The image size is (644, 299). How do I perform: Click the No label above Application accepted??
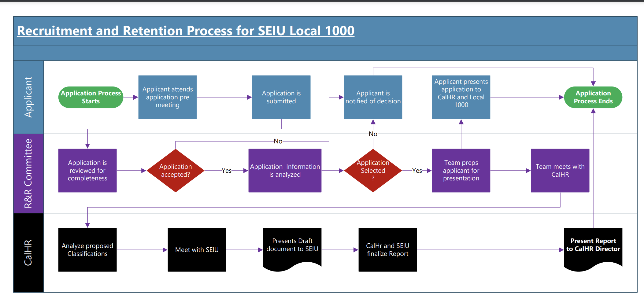pos(278,141)
